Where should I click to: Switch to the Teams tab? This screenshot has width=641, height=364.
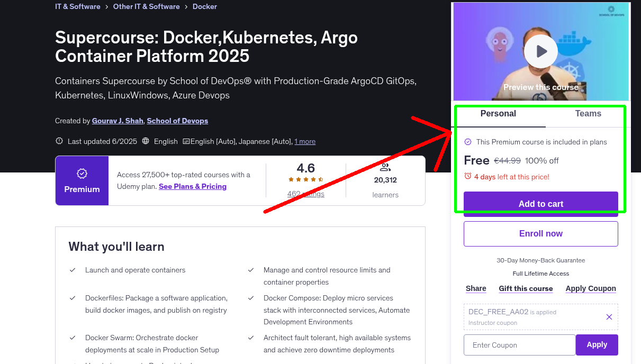[x=588, y=113]
